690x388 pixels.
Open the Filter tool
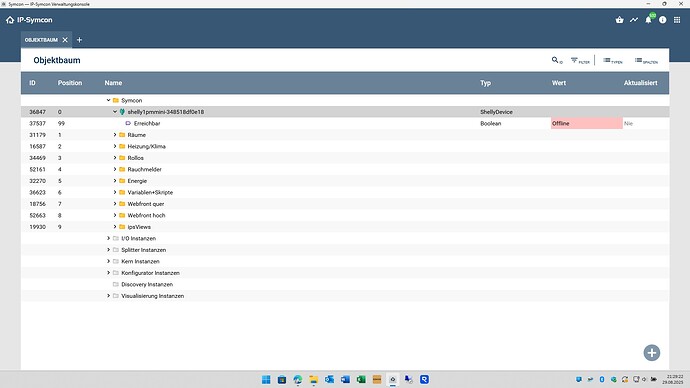tap(580, 60)
